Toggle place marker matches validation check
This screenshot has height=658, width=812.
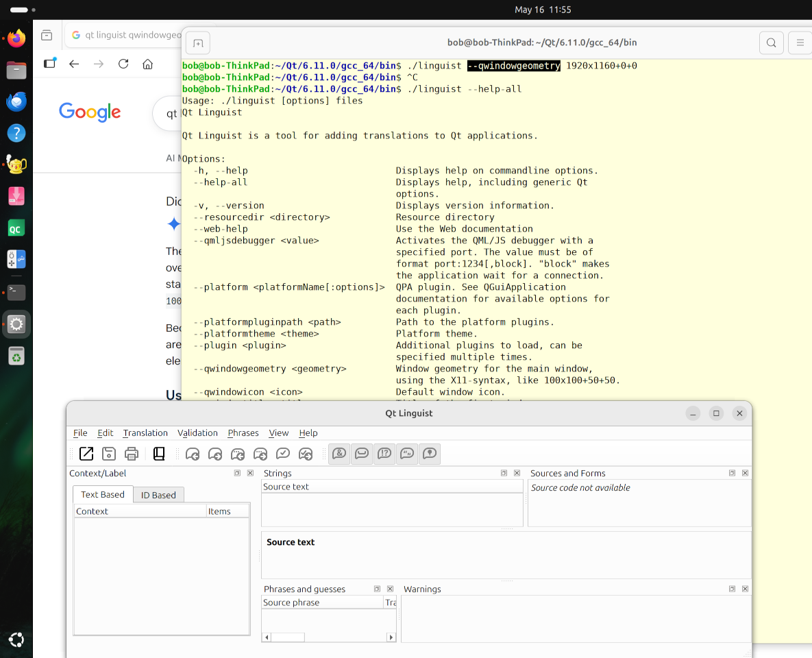(x=430, y=454)
